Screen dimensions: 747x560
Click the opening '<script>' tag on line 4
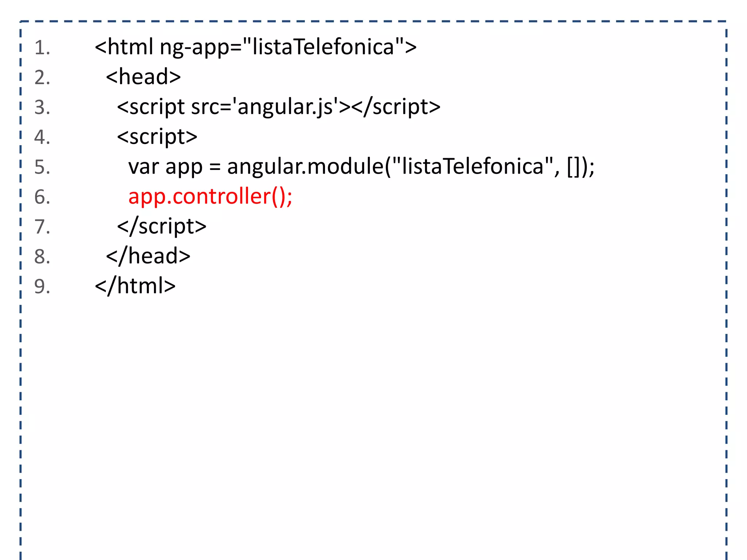(x=157, y=137)
